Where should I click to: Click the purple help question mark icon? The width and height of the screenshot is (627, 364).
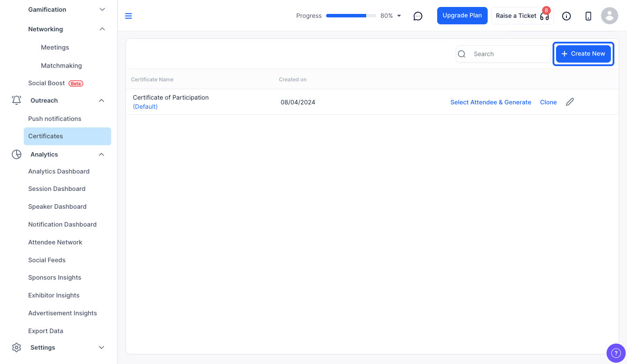tap(616, 353)
